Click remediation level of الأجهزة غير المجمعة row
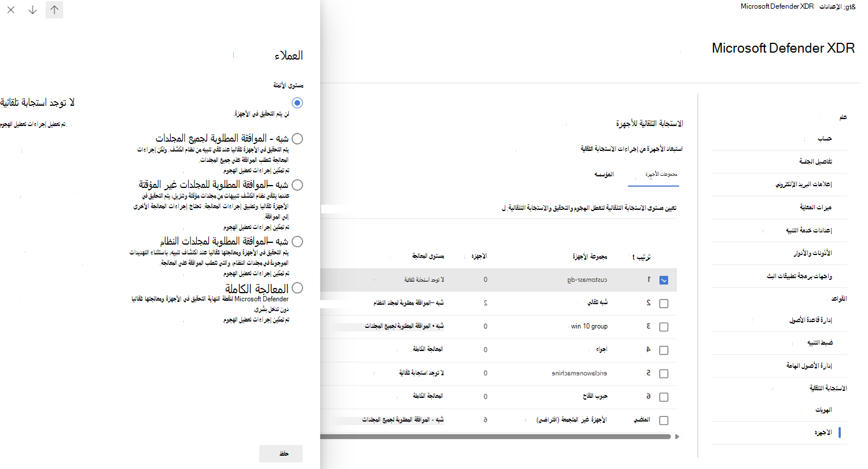Screen dimensions: 868x469 tap(403, 420)
